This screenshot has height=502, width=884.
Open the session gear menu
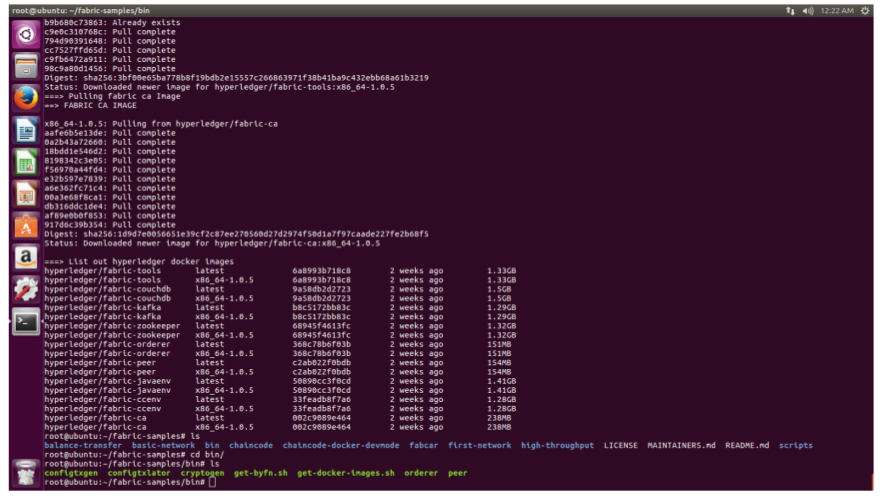click(865, 11)
